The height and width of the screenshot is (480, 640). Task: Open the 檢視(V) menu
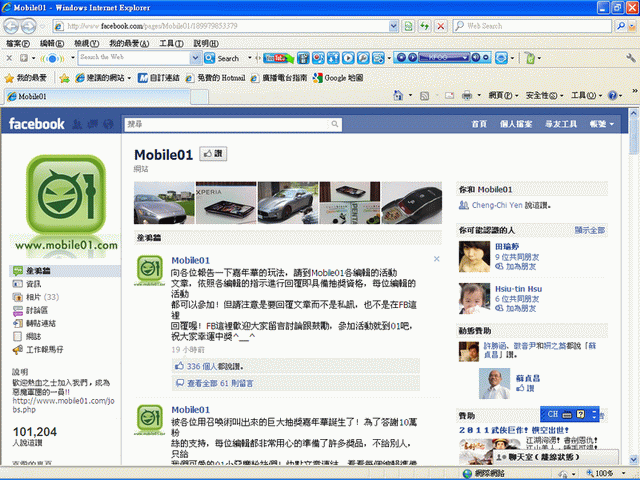(x=86, y=43)
